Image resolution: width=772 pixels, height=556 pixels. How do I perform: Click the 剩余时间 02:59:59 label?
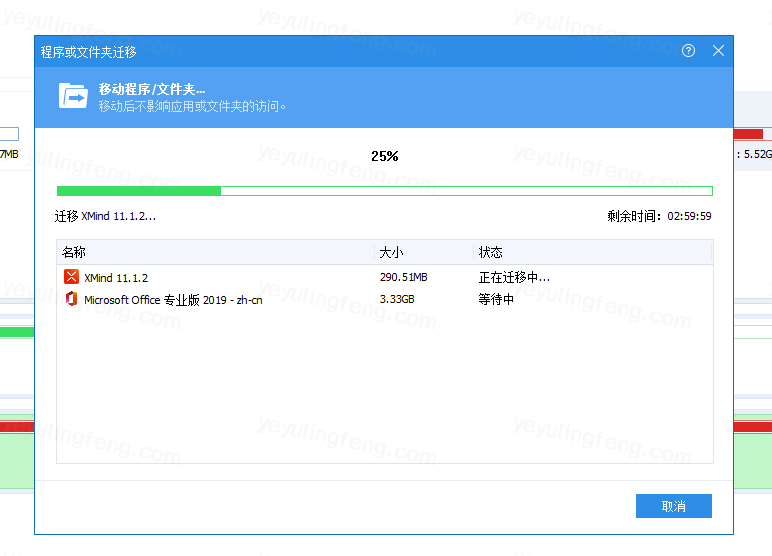tap(659, 216)
